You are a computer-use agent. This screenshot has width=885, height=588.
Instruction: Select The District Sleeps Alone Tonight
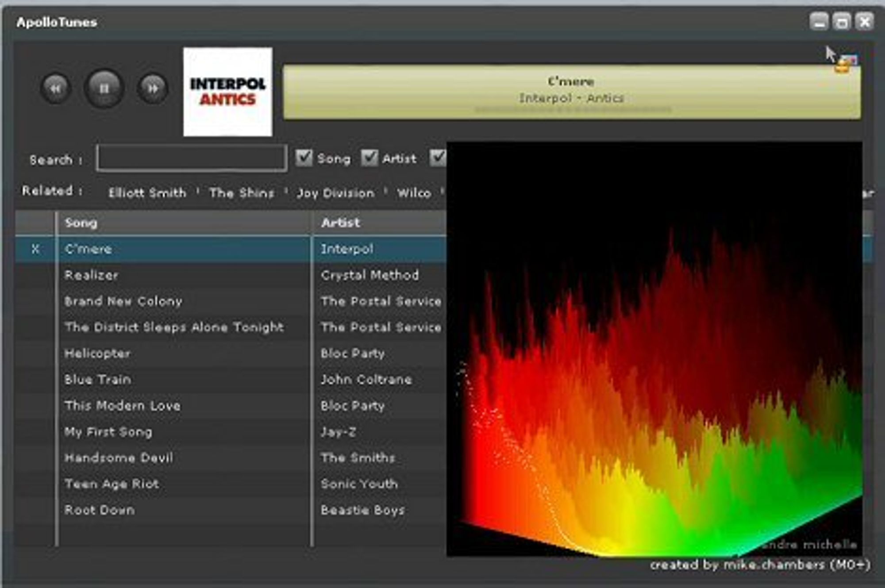[x=174, y=327]
